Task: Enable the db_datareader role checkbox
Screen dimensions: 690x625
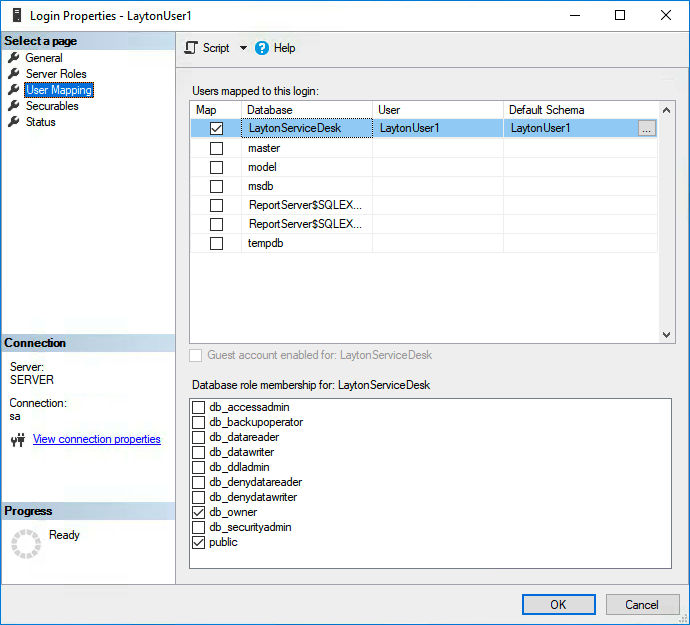Action: [x=198, y=437]
